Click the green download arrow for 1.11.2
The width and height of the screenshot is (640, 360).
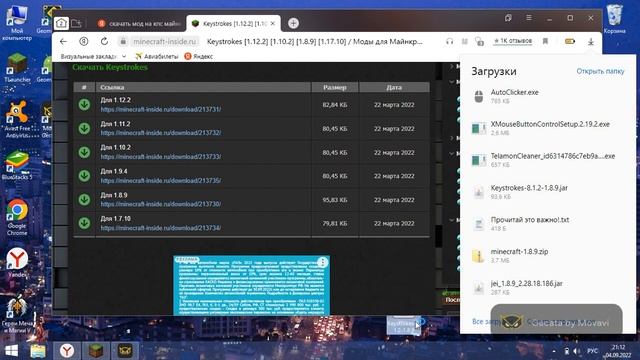(84, 128)
